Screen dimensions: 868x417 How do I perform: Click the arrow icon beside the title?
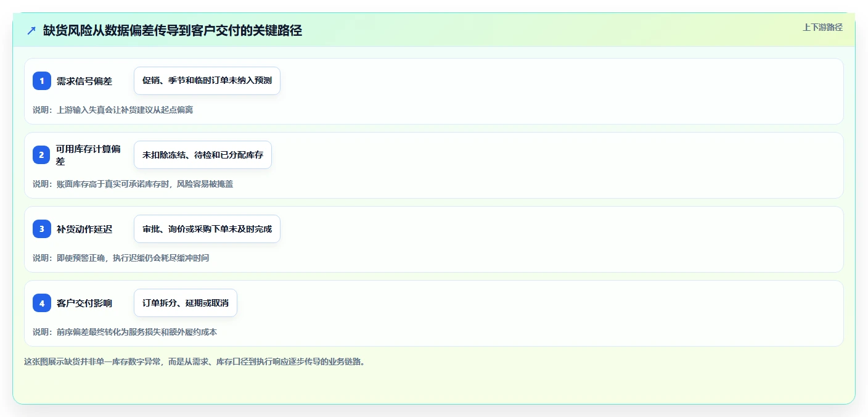pos(31,30)
